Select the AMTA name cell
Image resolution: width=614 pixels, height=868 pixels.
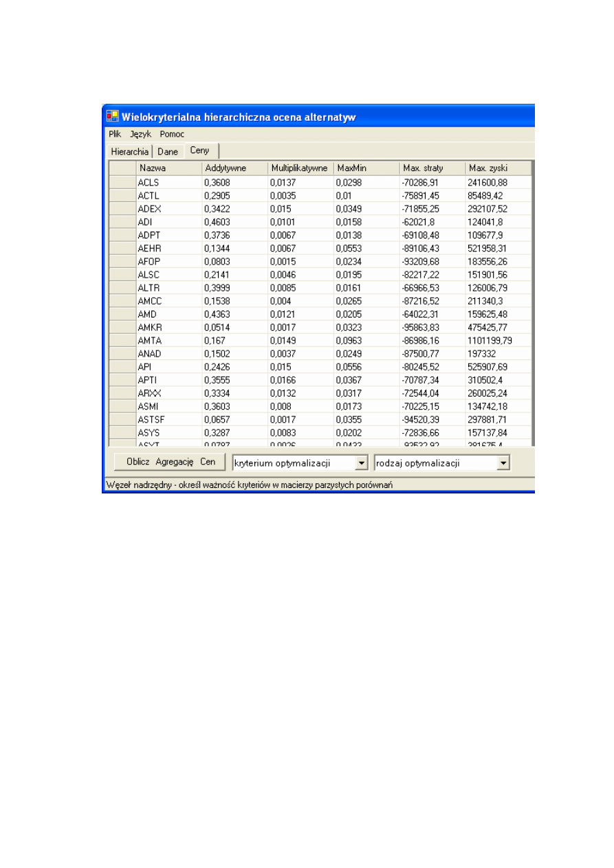pyautogui.click(x=168, y=340)
